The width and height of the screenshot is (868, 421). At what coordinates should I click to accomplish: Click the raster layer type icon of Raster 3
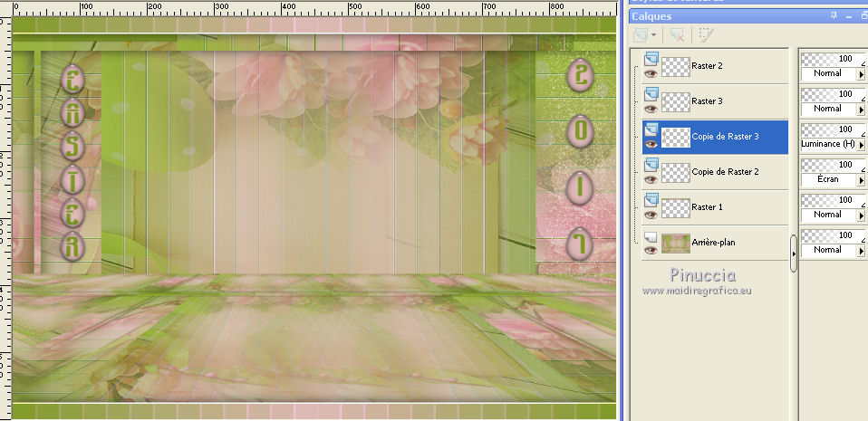click(651, 93)
